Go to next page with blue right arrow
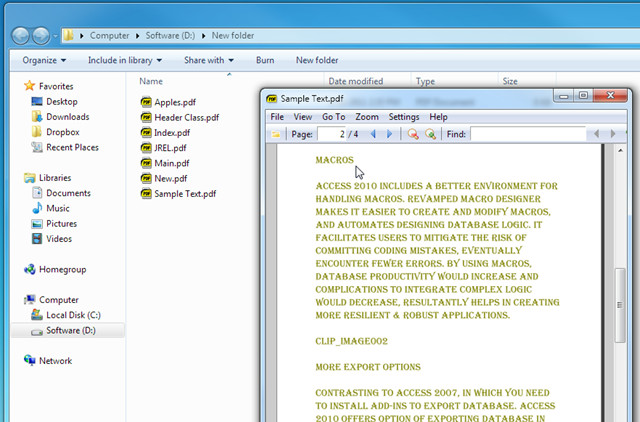 (x=389, y=134)
